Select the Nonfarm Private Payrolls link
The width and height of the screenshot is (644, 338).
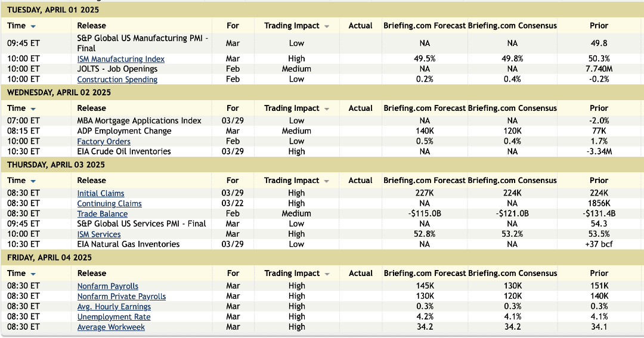121,296
